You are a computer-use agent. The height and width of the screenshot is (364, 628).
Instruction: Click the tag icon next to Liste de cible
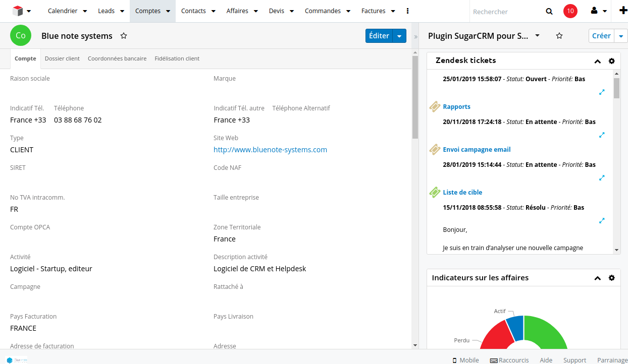(435, 192)
